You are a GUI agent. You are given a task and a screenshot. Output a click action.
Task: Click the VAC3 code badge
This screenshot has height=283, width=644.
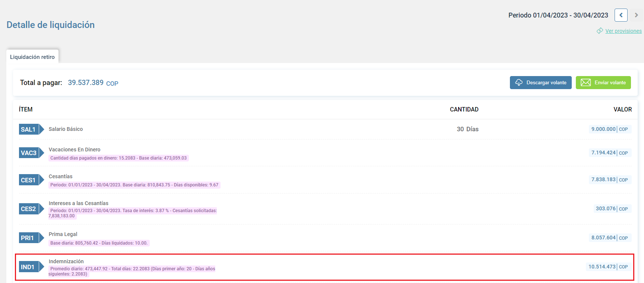(31, 153)
